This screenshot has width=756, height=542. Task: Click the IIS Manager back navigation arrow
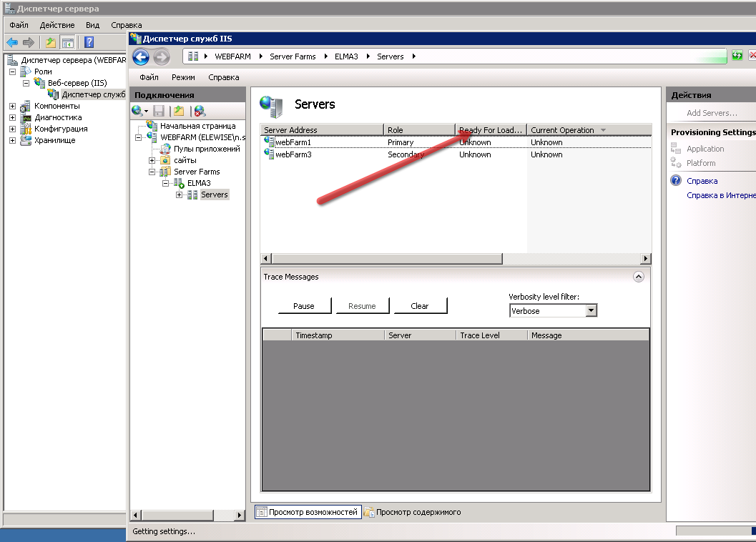[141, 57]
